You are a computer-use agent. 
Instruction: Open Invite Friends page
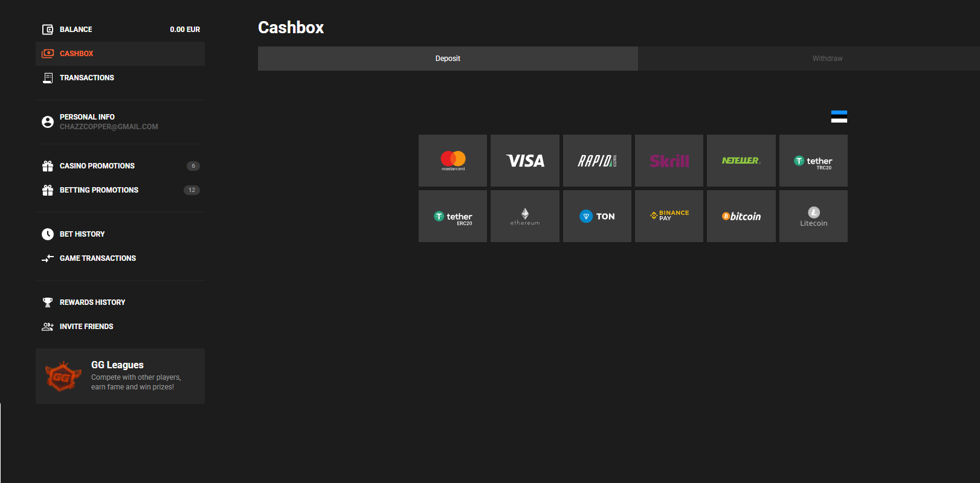[120, 327]
